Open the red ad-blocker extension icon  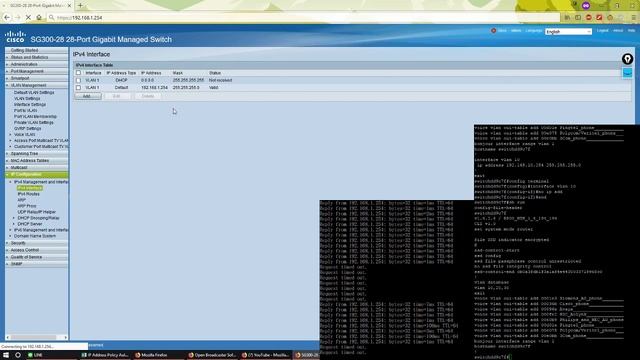[589, 18]
